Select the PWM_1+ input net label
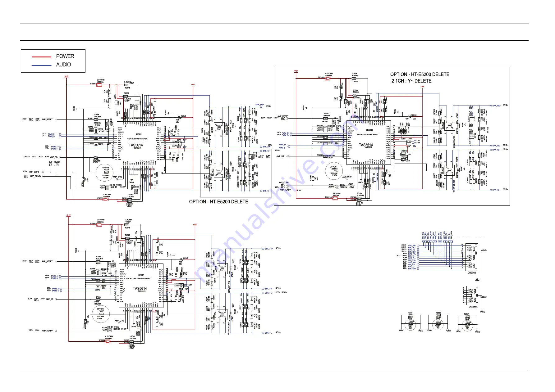The width and height of the screenshot is (555, 392). tap(55, 147)
